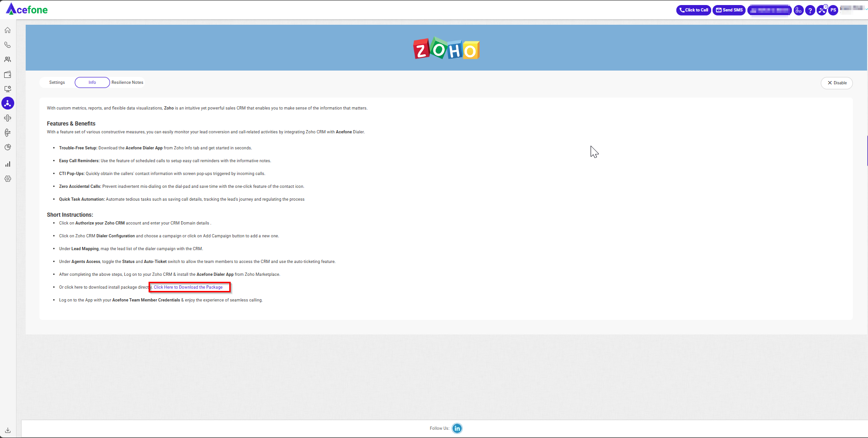Viewport: 868px width, 438px height.
Task: Select the Info tab
Action: tap(92, 82)
